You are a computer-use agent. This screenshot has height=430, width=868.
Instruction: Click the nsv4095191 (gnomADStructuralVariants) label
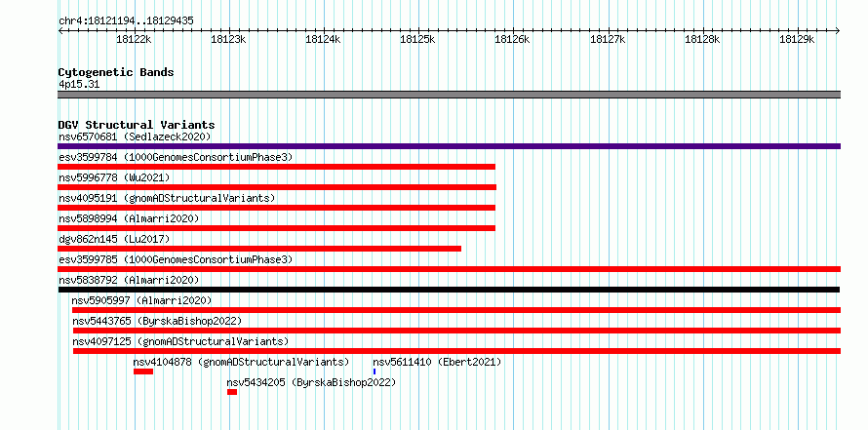click(167, 198)
